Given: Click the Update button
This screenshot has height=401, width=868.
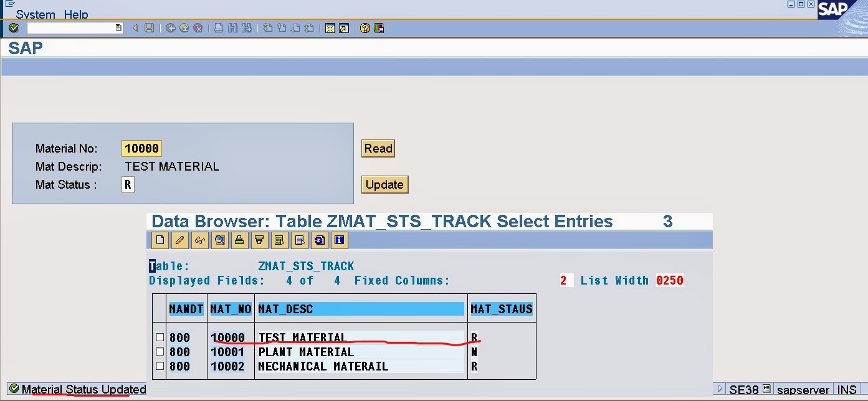Looking at the screenshot, I should pos(384,184).
